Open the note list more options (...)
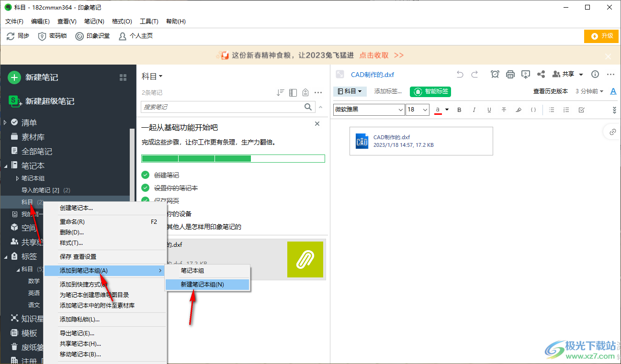This screenshot has height=364, width=621. coord(318,93)
